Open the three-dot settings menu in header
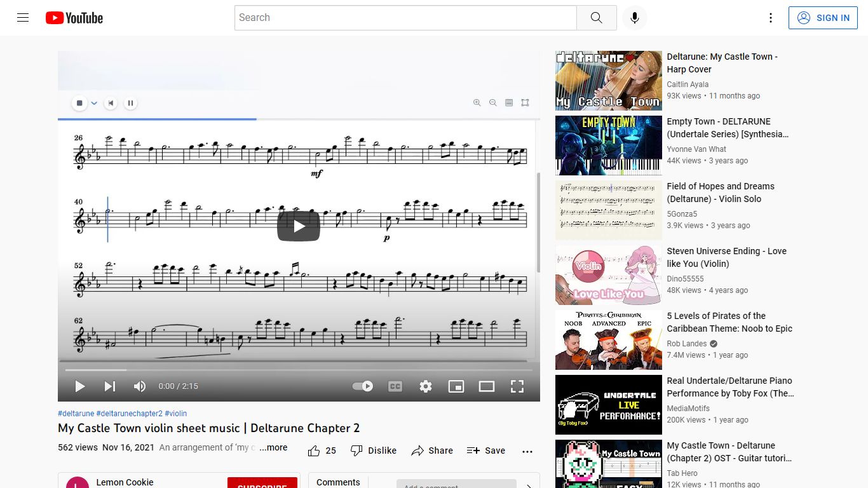The width and height of the screenshot is (868, 488). [x=771, y=18]
